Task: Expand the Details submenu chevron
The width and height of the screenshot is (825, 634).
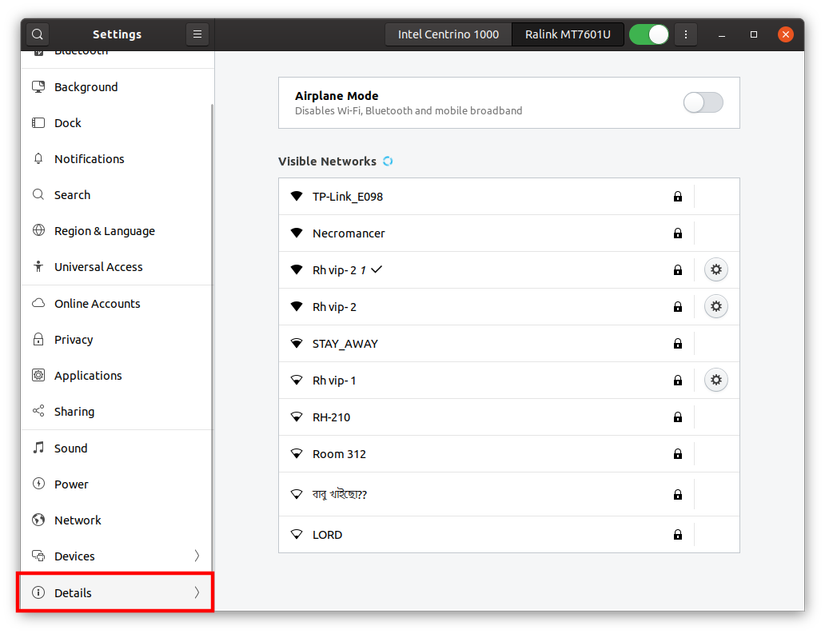Action: pyautogui.click(x=196, y=592)
